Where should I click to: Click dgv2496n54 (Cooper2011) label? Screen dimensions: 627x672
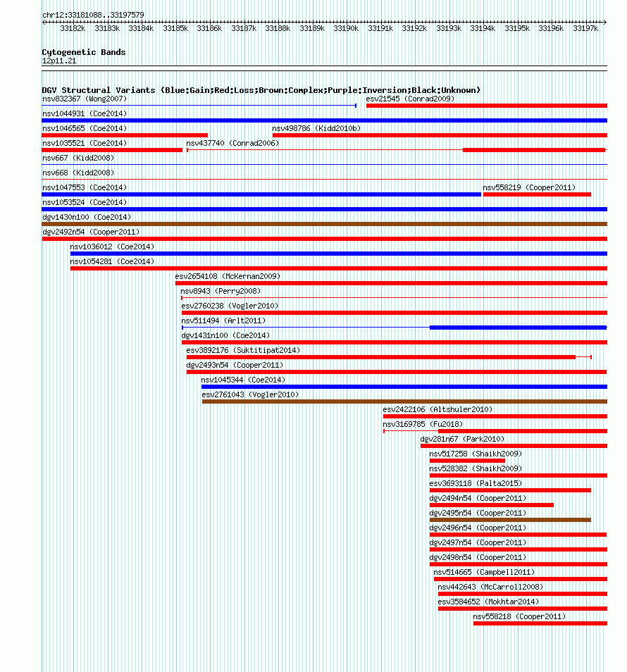point(478,528)
